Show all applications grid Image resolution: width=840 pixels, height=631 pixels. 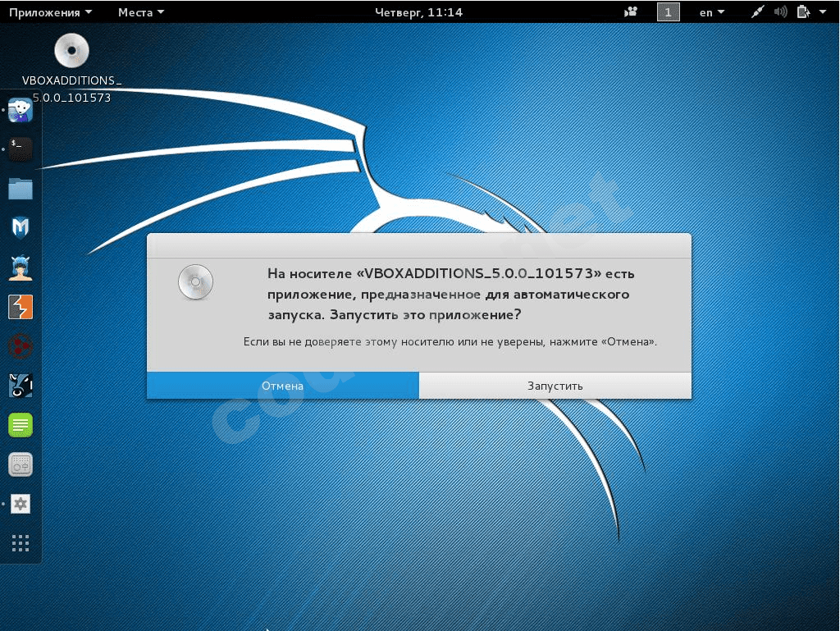point(21,543)
